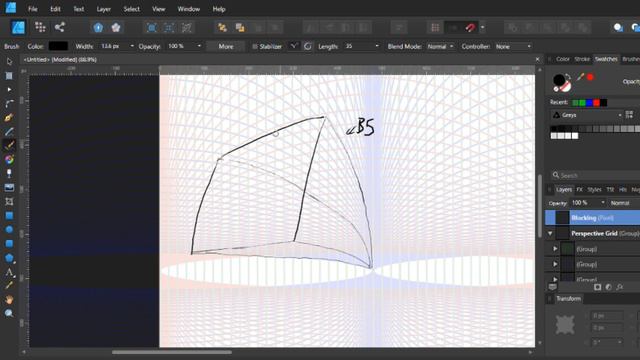
Task: Select the Place Image tool
Action: coord(9,187)
